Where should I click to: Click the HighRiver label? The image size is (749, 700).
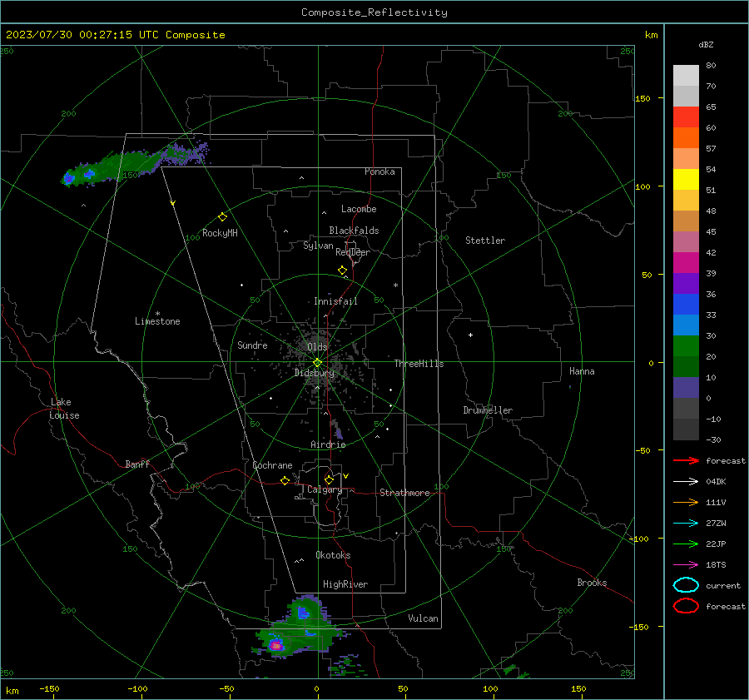pos(345,584)
